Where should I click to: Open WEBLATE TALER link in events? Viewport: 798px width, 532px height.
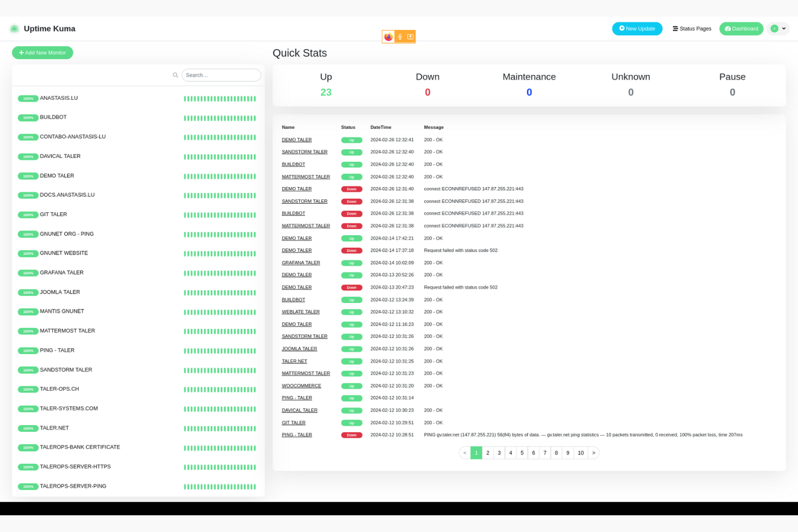[300, 312]
